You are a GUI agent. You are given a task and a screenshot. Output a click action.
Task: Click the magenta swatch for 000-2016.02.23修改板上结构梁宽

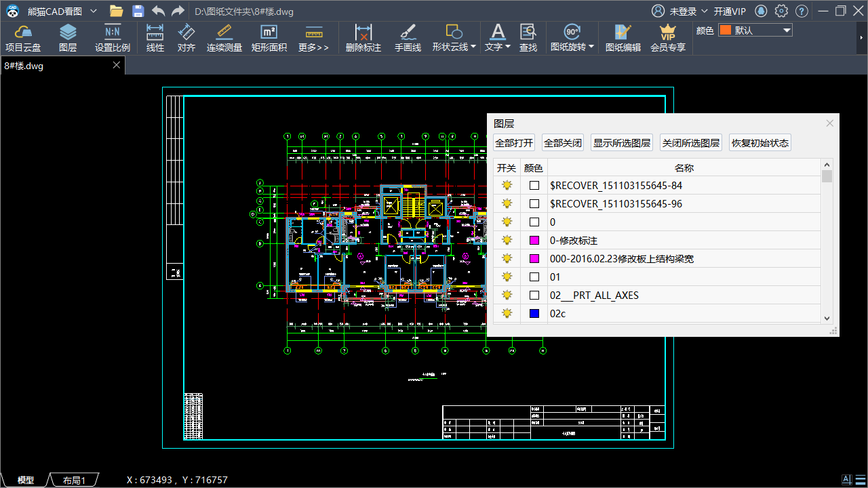click(534, 258)
